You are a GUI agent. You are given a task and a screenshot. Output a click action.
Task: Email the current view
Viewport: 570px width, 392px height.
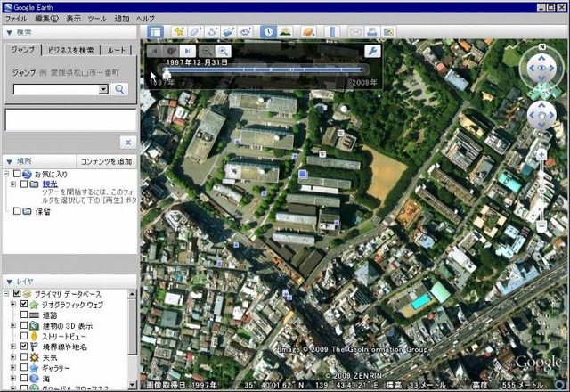(x=354, y=32)
